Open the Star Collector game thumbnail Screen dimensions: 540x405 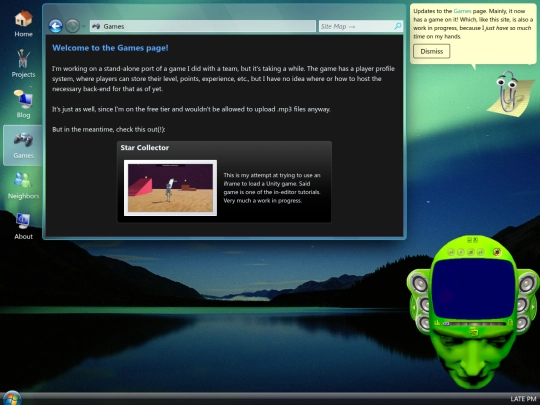point(170,188)
